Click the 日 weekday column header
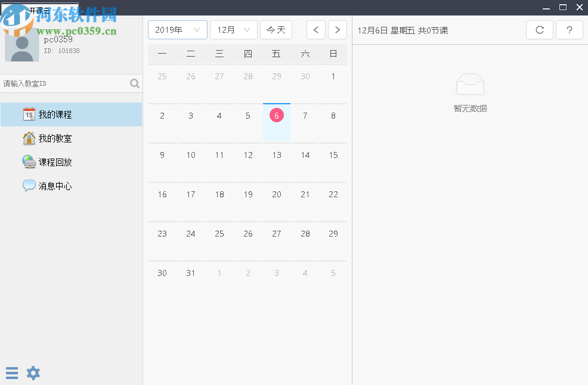588x385 pixels. coord(333,54)
